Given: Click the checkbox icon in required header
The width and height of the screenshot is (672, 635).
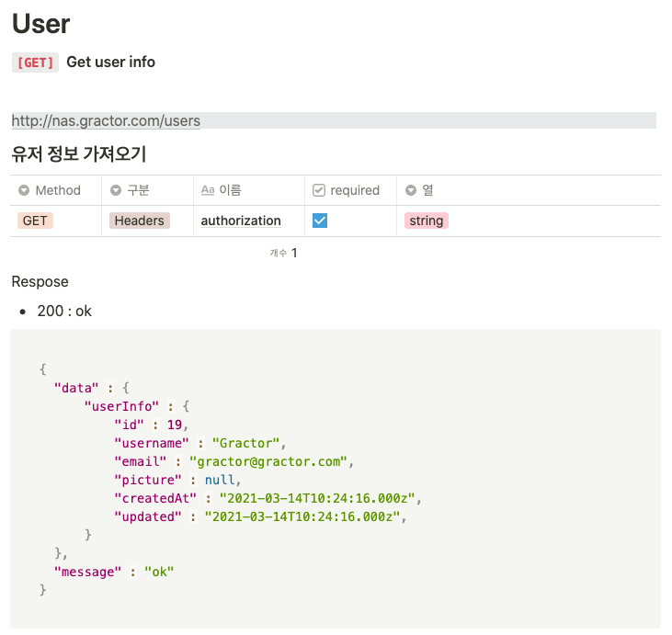Looking at the screenshot, I should click(x=319, y=190).
